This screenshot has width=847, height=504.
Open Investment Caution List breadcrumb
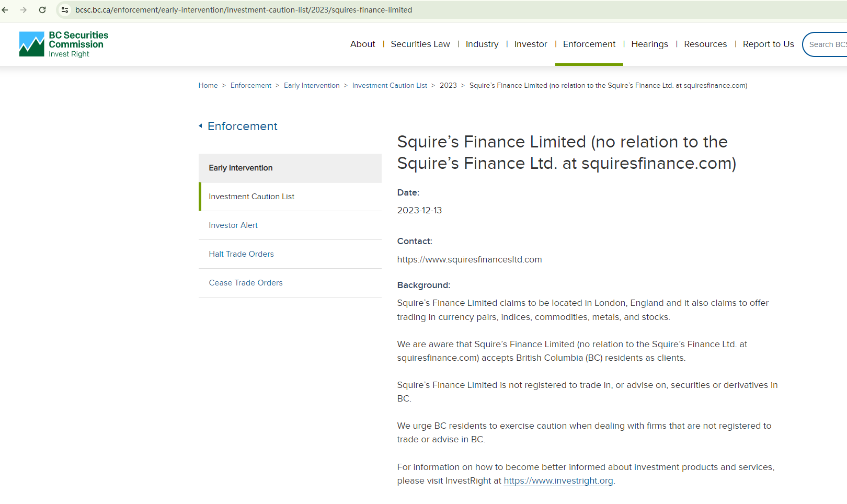390,86
